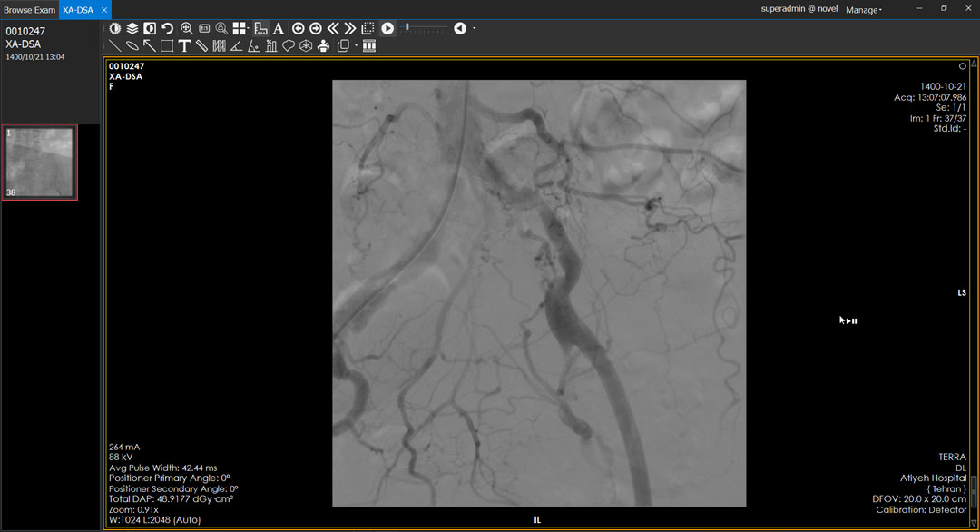Toggle image invert (half-black square)
Image resolution: width=980 pixels, height=532 pixels.
coord(149,28)
